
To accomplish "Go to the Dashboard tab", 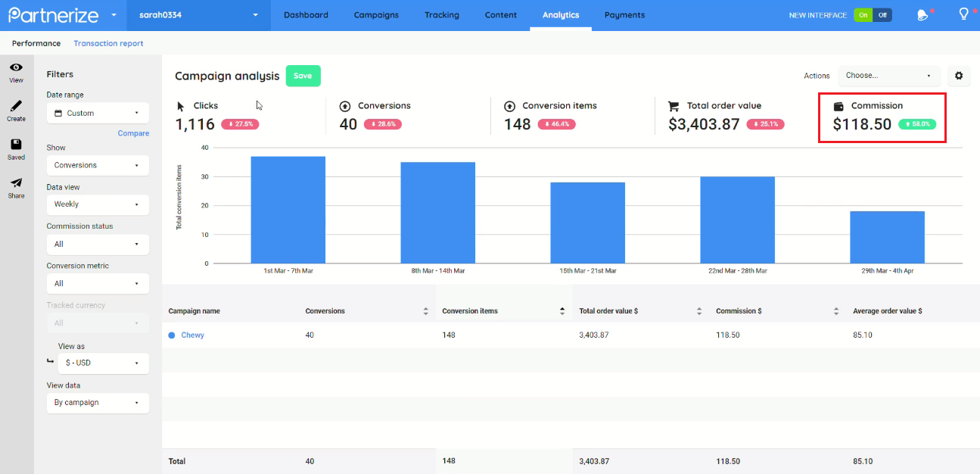I will (x=306, y=15).
